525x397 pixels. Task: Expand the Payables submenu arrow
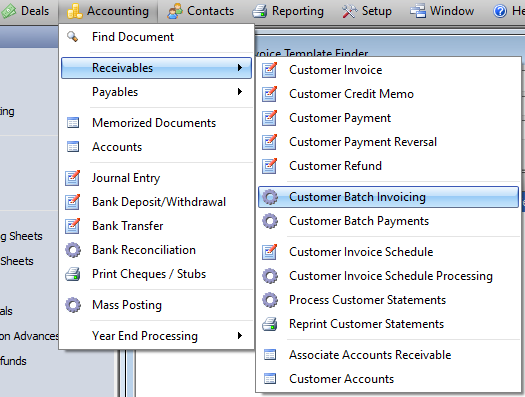point(239,92)
